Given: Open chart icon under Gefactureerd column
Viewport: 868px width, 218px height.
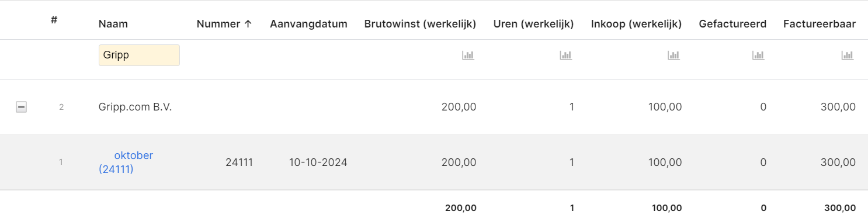Looking at the screenshot, I should click(x=758, y=55).
